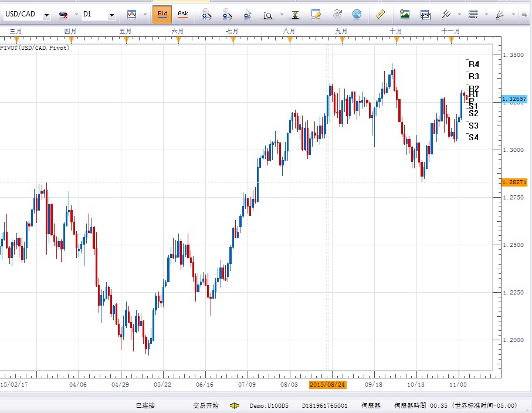Select the Fibonacci levels tool
Screen dimensions: 532x413
pos(473,15)
